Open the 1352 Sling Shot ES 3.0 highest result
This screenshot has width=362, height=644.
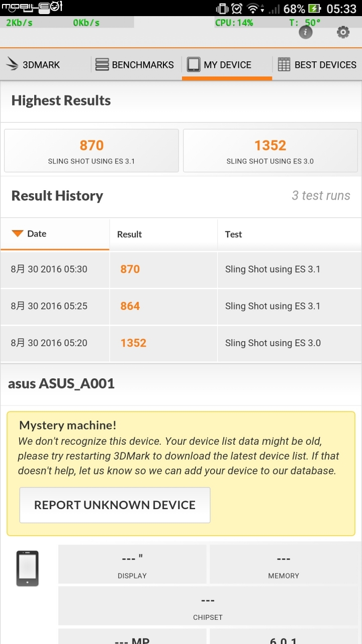pos(270,151)
